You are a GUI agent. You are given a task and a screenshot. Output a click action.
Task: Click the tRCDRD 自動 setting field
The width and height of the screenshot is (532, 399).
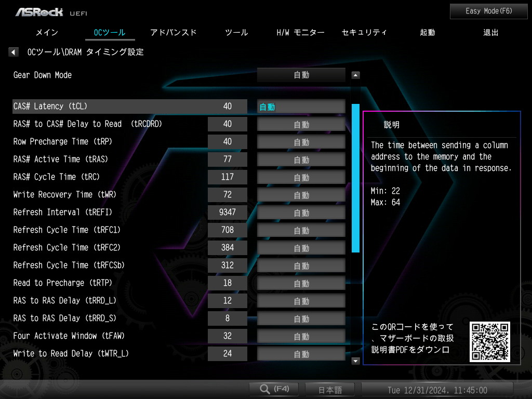301,124
